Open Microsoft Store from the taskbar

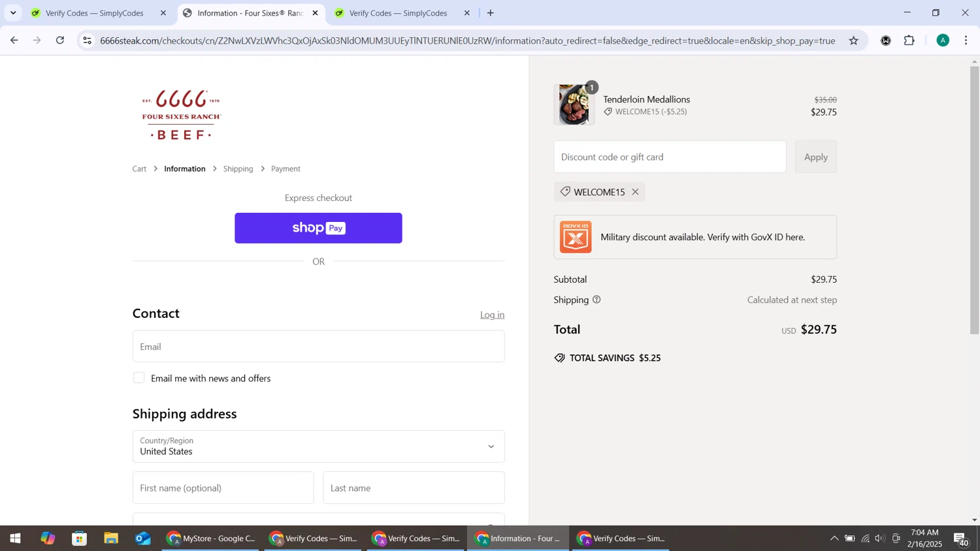click(x=80, y=539)
